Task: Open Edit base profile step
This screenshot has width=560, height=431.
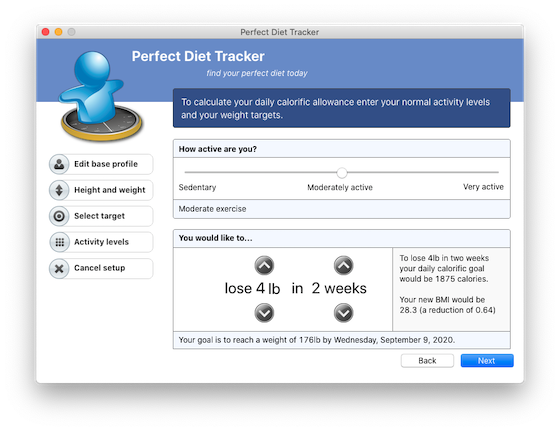Action: [101, 164]
